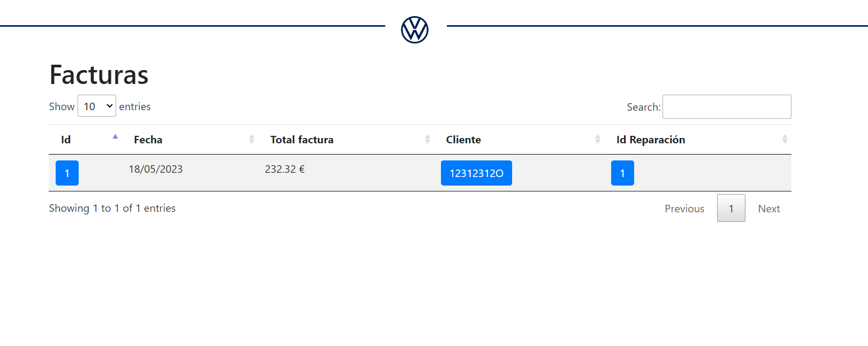Open the Show entries count dropdown
This screenshot has width=868, height=346.
tap(97, 106)
